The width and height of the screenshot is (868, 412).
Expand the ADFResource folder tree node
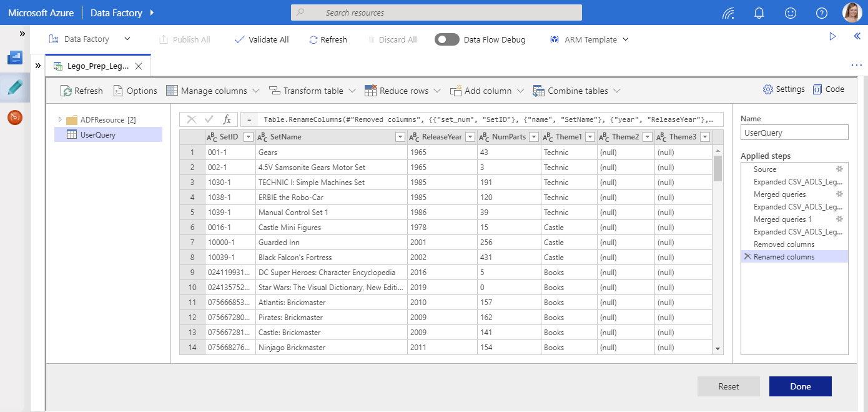pos(61,119)
